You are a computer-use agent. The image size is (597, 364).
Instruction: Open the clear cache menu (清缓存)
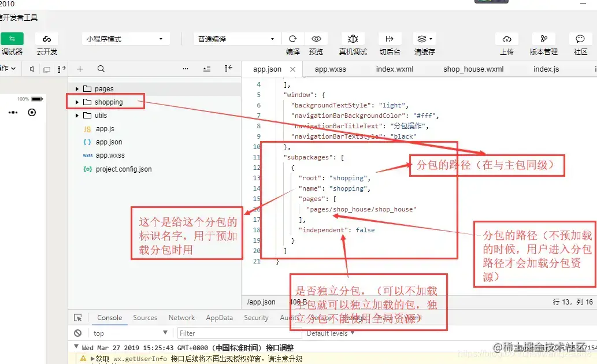point(425,39)
